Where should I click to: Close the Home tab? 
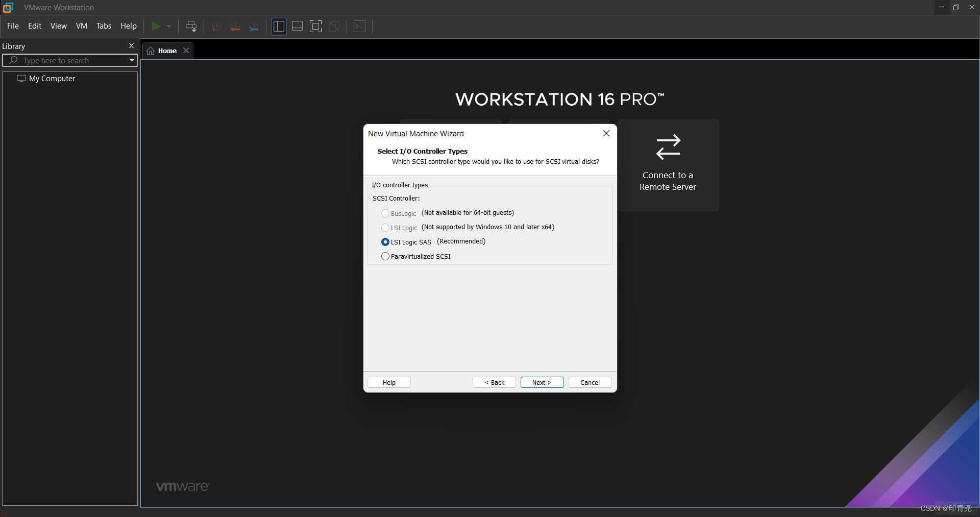[x=186, y=51]
